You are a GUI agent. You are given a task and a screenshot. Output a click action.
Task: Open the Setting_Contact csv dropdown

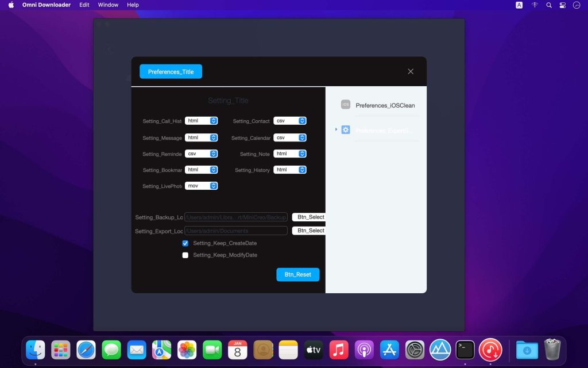click(290, 121)
